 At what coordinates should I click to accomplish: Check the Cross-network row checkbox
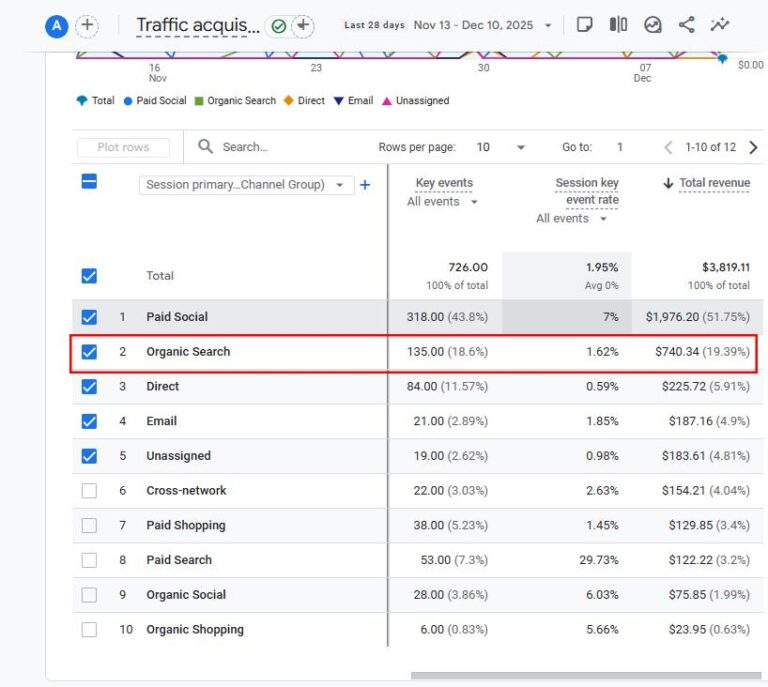[x=89, y=491]
